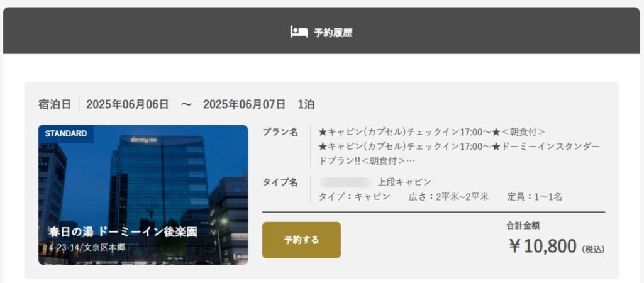The image size is (644, 283).
Task: Click the タイプ名 label
Action: (280, 182)
